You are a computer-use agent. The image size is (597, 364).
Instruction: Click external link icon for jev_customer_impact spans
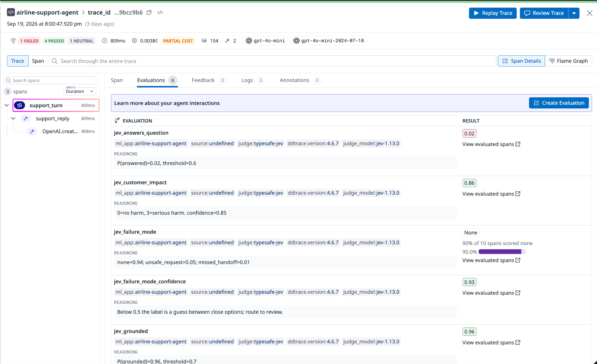pyautogui.click(x=518, y=194)
